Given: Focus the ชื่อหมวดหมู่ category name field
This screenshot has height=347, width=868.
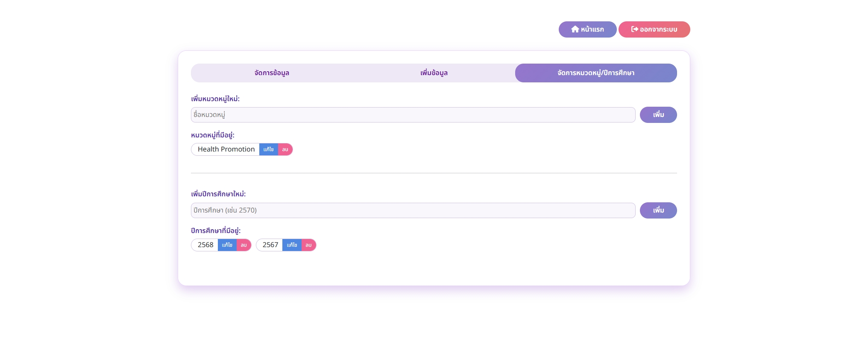Looking at the screenshot, I should pyautogui.click(x=413, y=115).
